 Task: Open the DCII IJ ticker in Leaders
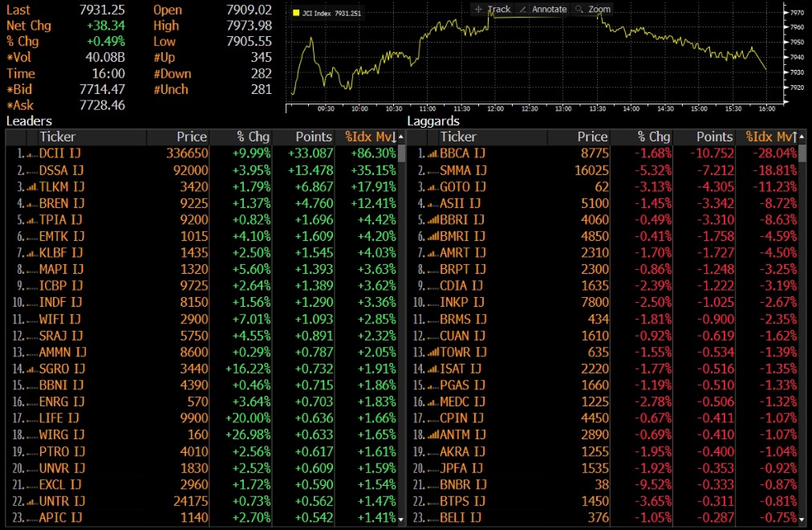[60, 153]
